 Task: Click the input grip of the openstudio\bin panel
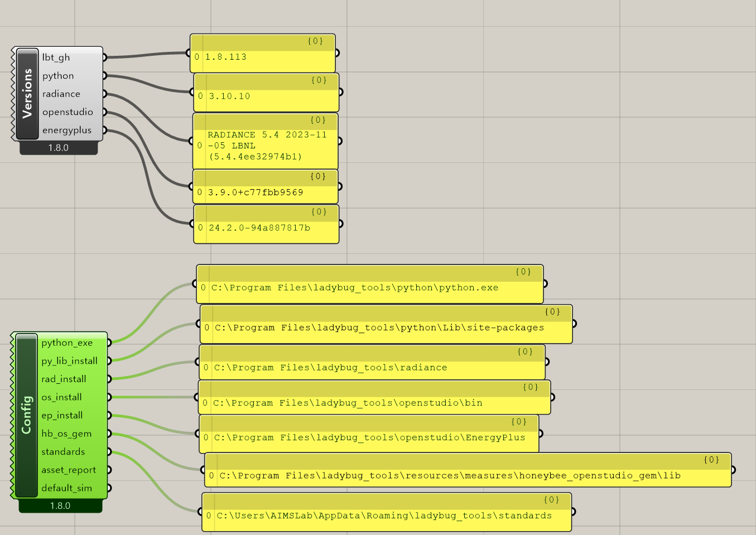point(198,397)
